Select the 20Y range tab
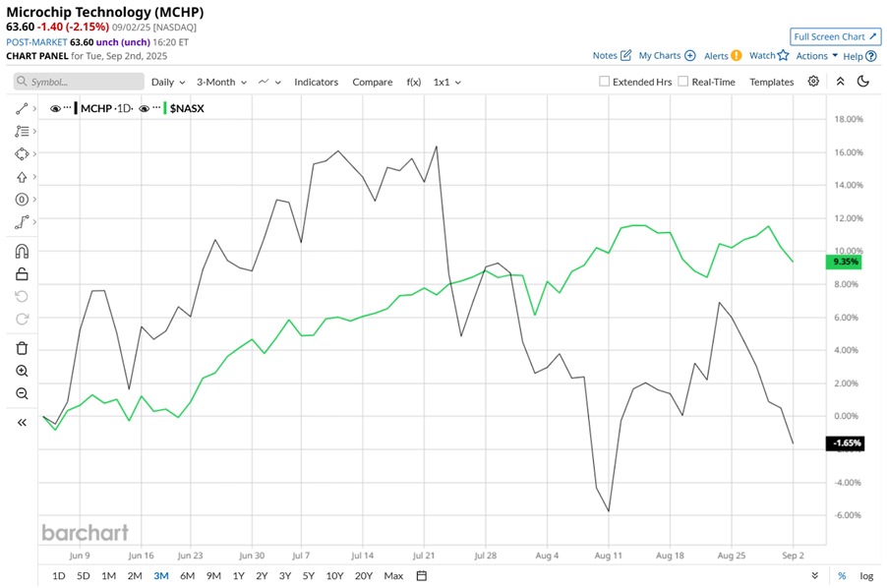 coord(363,575)
